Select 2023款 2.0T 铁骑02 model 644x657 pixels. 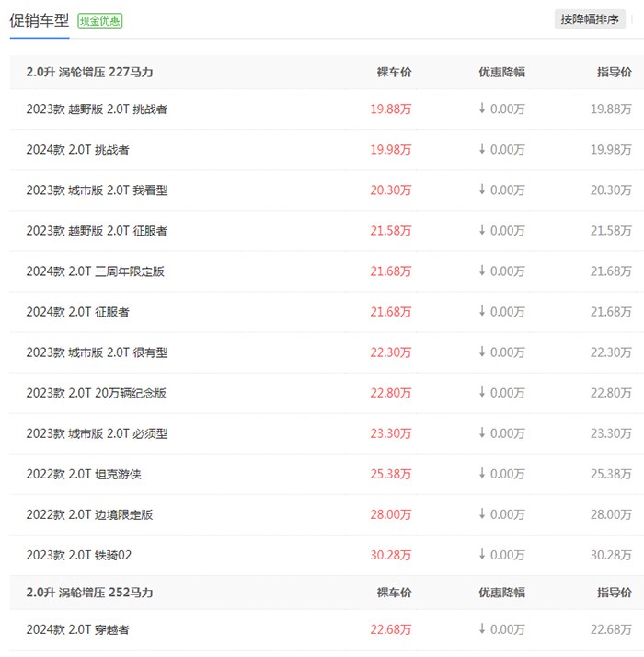click(x=80, y=555)
